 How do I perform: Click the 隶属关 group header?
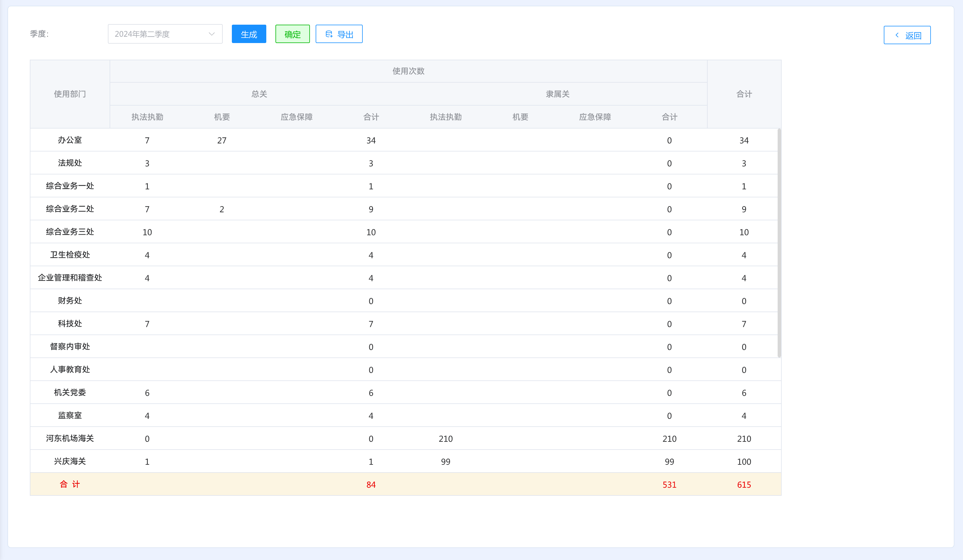click(558, 94)
